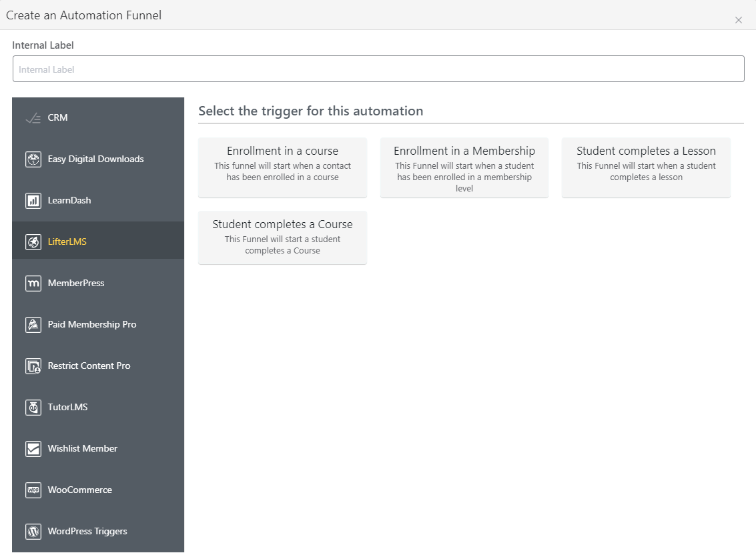Viewport: 756px width, 555px height.
Task: Click the LearnDash chart icon
Action: [34, 200]
